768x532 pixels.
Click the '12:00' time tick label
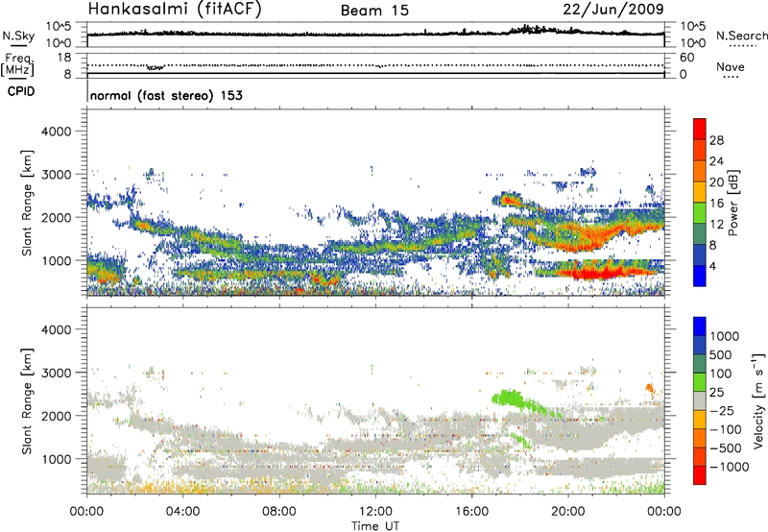pos(375,512)
